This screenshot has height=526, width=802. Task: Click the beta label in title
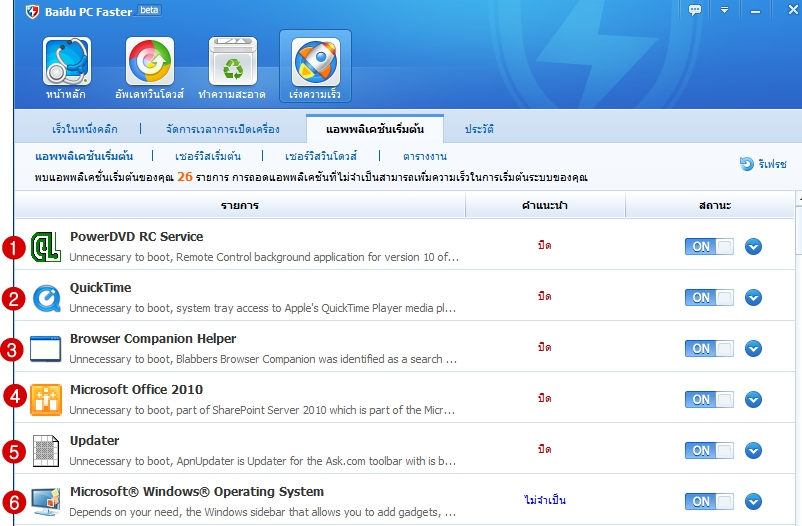coord(149,10)
